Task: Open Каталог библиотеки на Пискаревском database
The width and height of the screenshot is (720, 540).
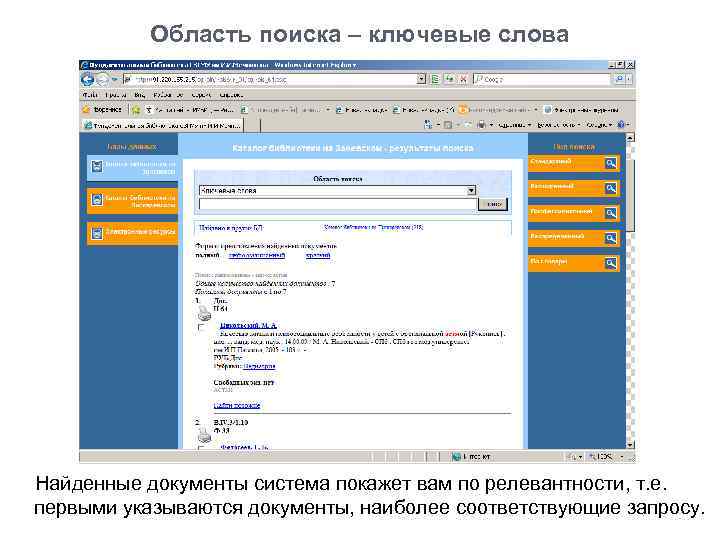Action: [x=132, y=201]
